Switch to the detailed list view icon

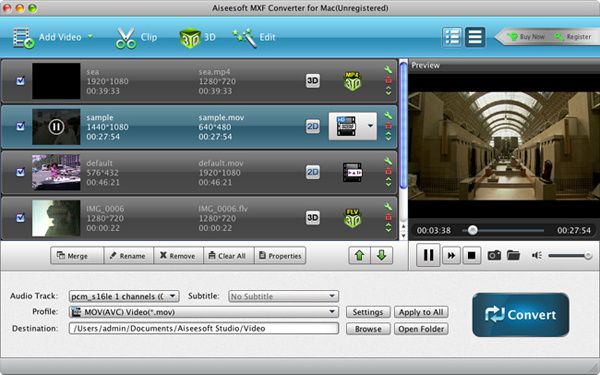[x=452, y=37]
